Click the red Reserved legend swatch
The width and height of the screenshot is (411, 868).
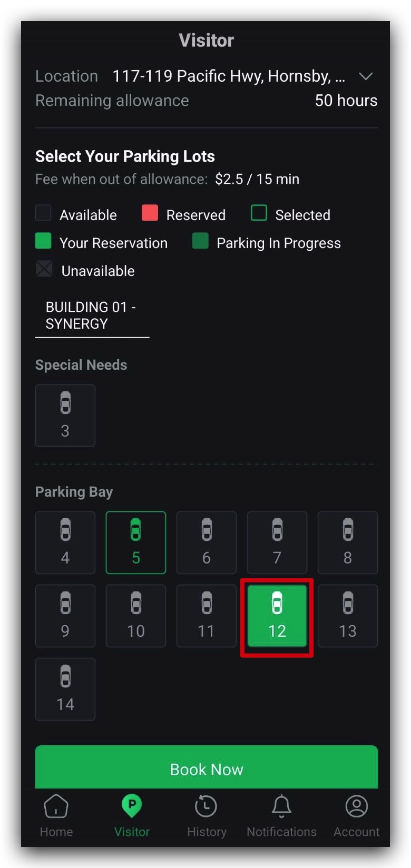coord(150,213)
